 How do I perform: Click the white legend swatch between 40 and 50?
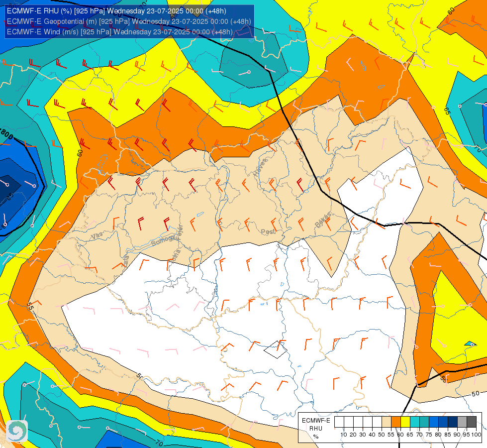point(377,422)
